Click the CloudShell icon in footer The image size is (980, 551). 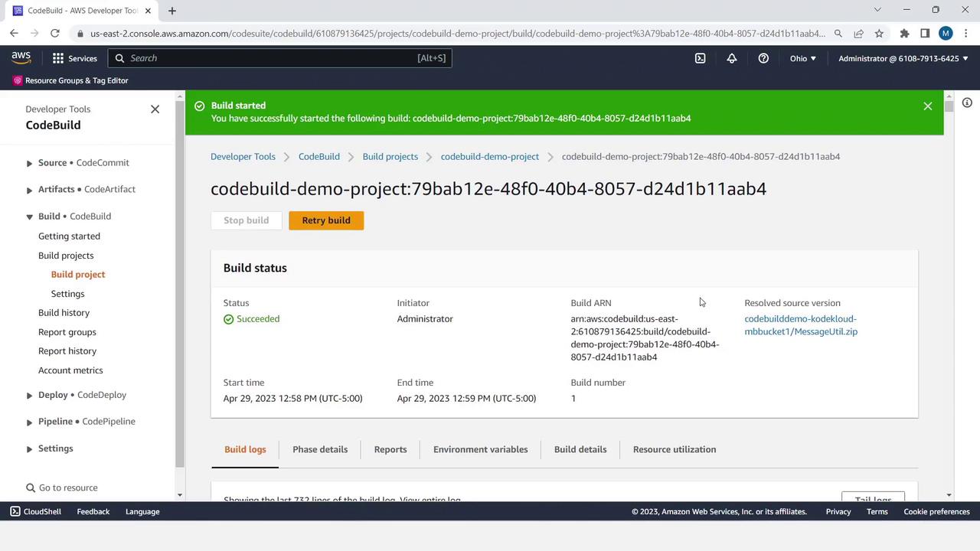coord(15,511)
